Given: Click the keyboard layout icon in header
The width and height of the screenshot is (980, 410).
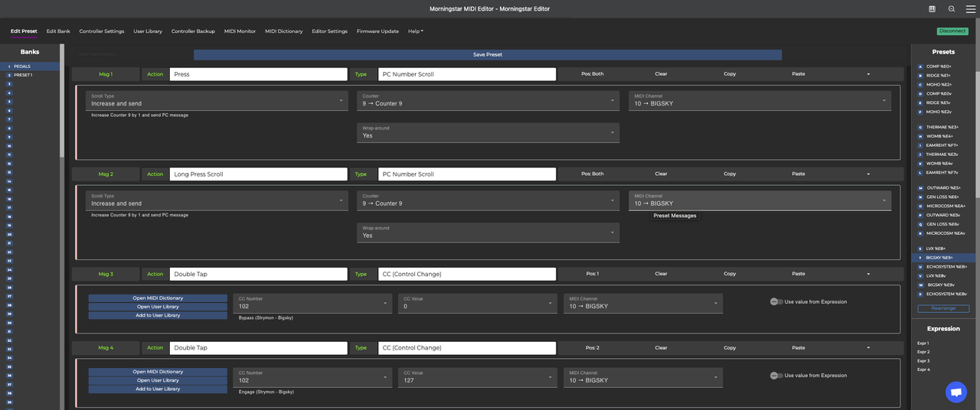Looking at the screenshot, I should [x=932, y=9].
